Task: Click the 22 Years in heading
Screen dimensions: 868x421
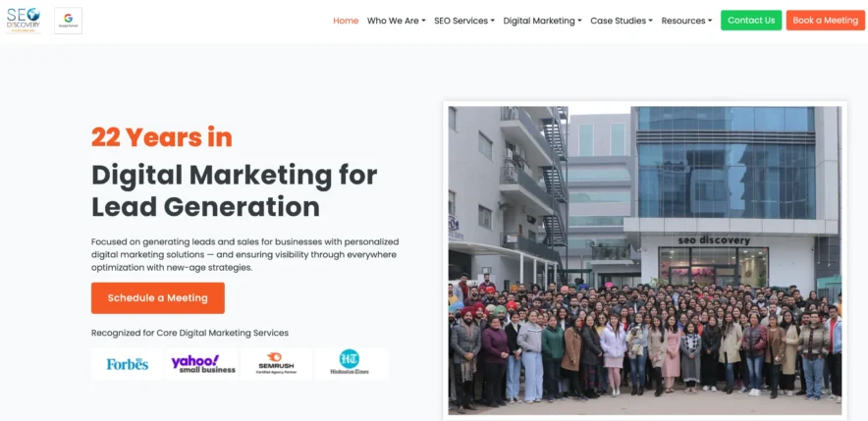Action: 162,137
